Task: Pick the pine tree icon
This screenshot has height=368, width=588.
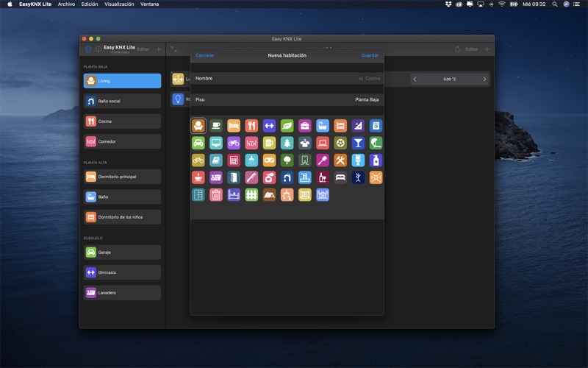Action: [287, 143]
